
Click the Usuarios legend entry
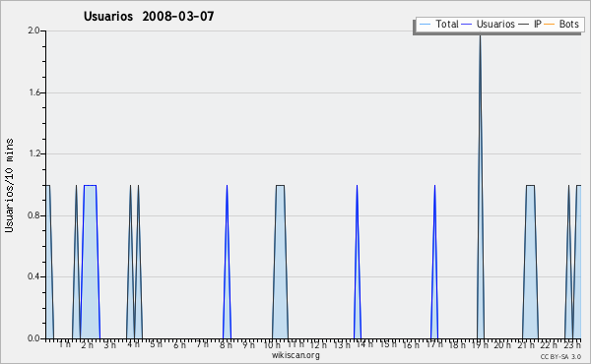pos(489,24)
